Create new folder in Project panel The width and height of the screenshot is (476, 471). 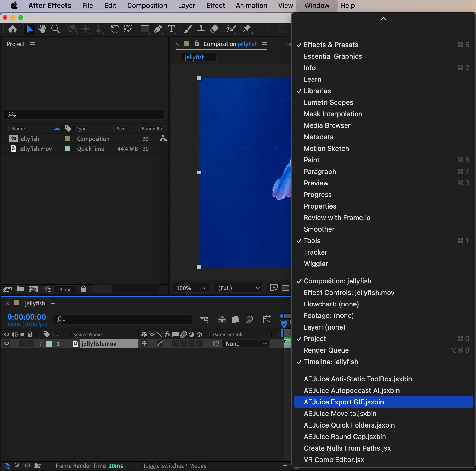point(20,289)
